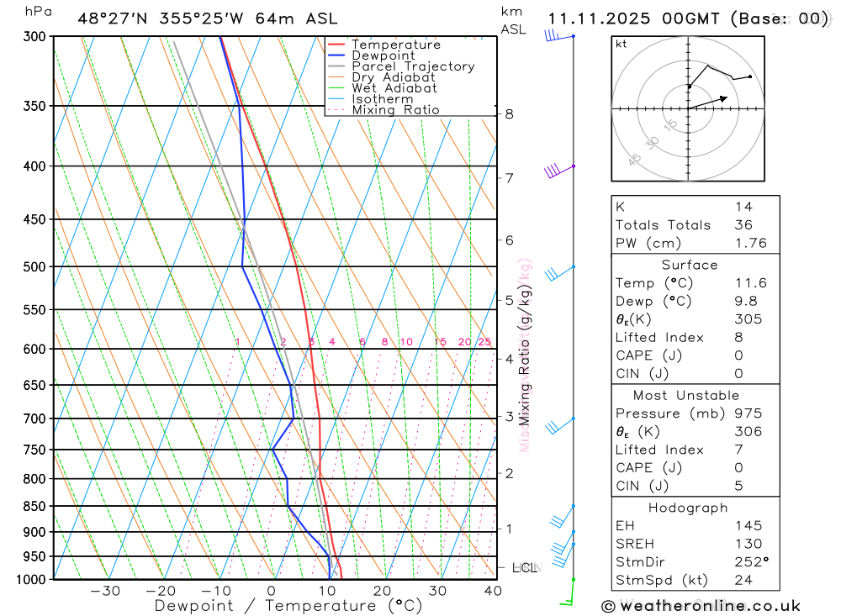Click the wind barb at 850 hPa
Viewport: 841px width, 616px height.
click(562, 516)
